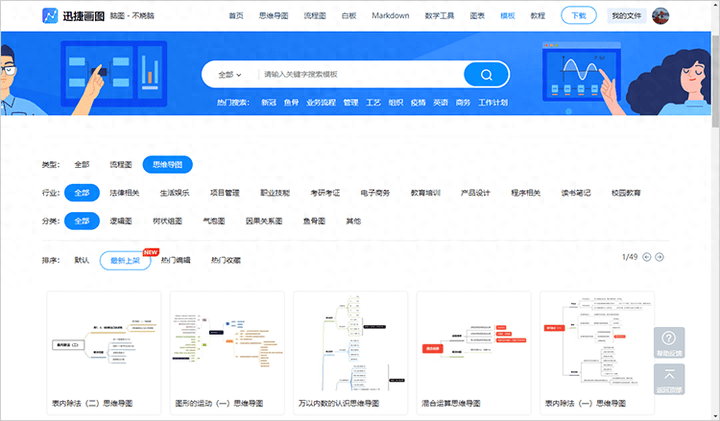
Task: Sort templates by 热门编辑
Action: pos(175,260)
